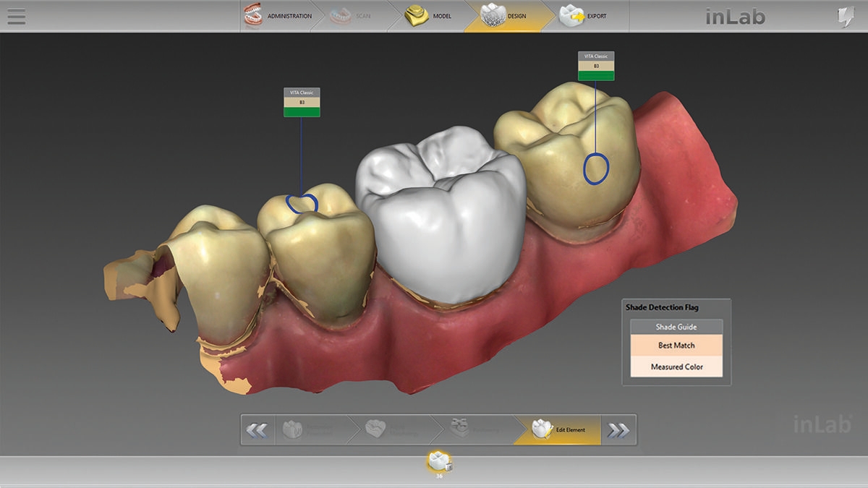Screen dimensions: 868x488
Task: Click the left VITA Classic B3 shade flag
Action: point(302,103)
